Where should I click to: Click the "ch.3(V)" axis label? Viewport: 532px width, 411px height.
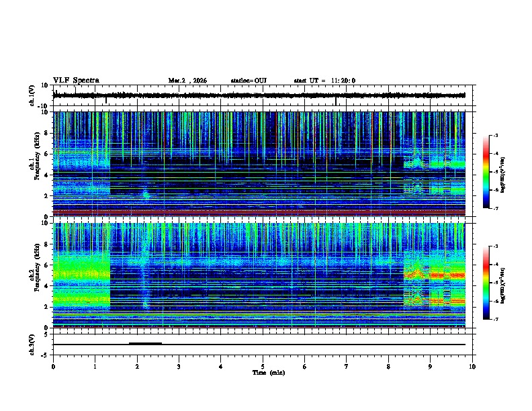point(32,345)
